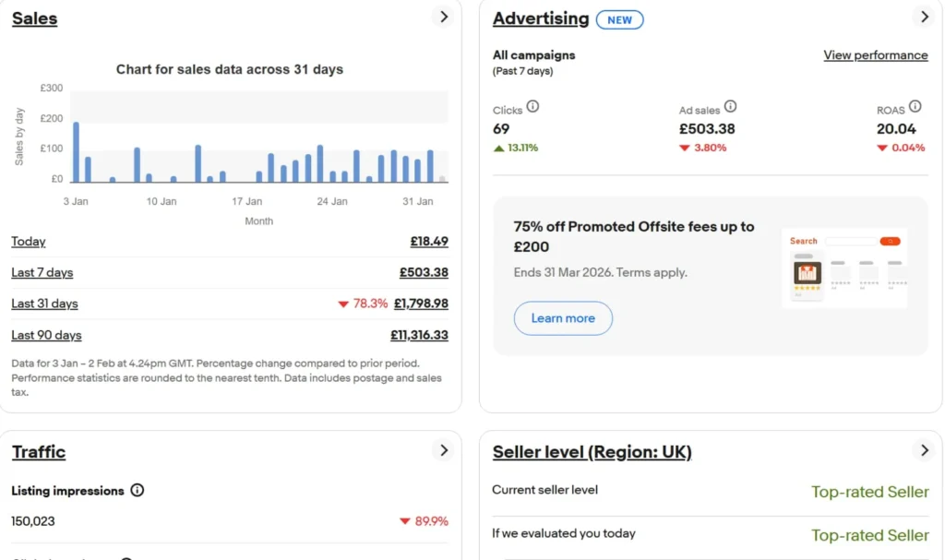945x560 pixels.
Task: Select the Last 90 days link
Action: [46, 336]
